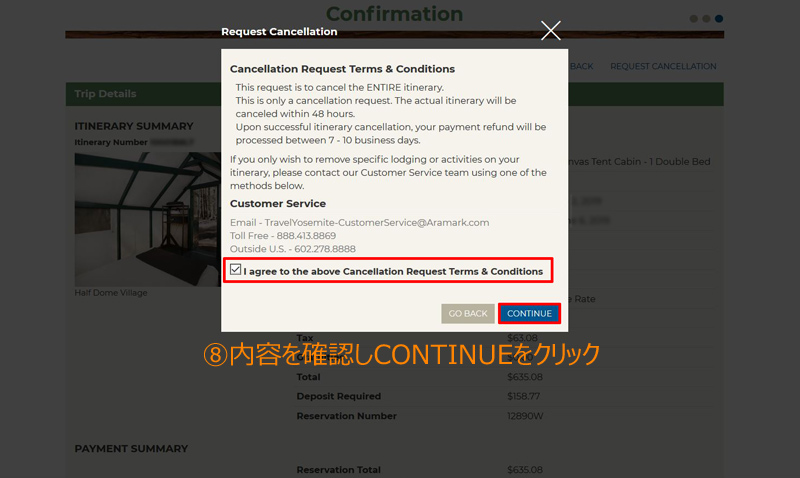This screenshot has height=478, width=800.
Task: Click the Reservation Total label
Action: [x=338, y=470]
